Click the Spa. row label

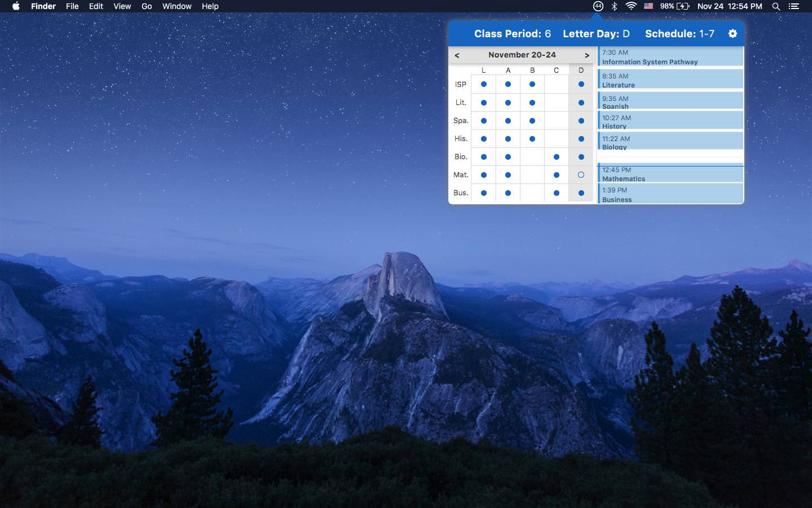(x=461, y=121)
